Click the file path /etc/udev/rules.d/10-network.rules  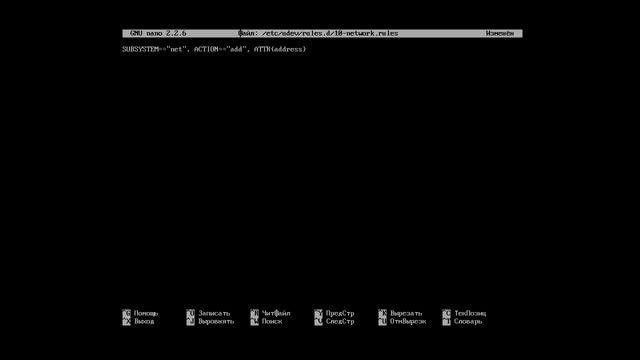(x=330, y=33)
